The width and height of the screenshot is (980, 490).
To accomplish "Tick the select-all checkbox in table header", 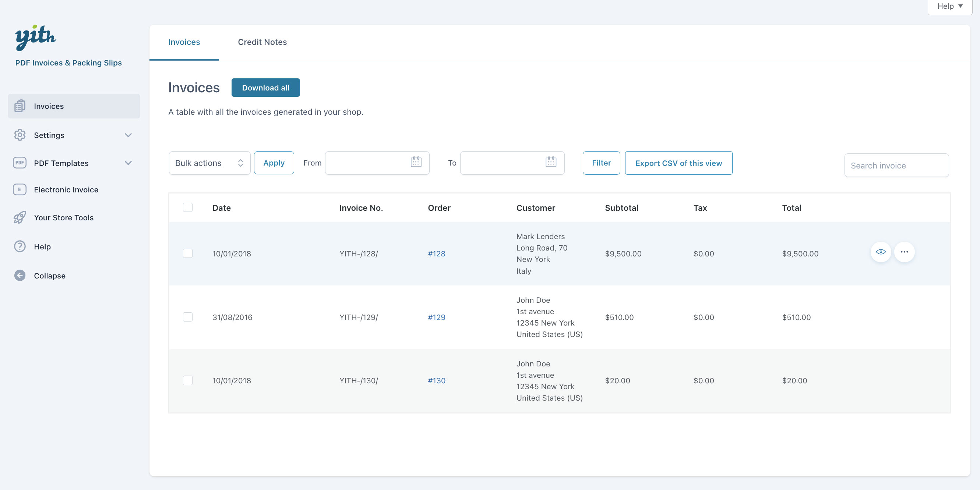I will 187,207.
